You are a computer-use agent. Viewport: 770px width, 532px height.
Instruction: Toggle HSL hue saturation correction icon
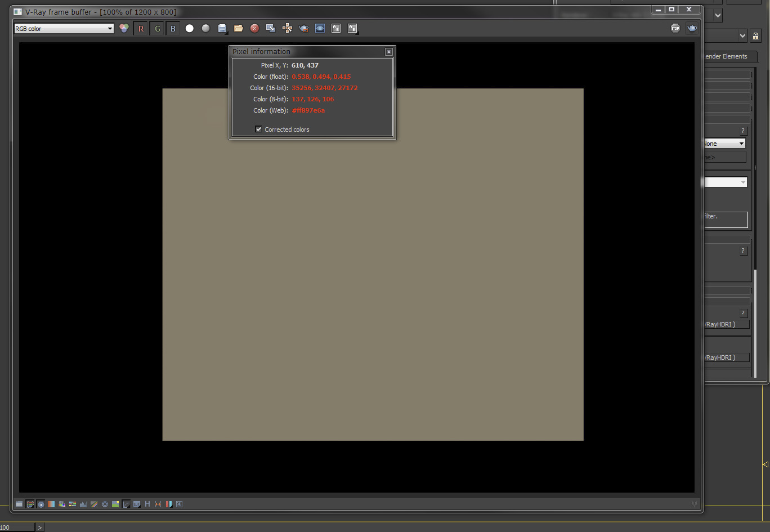[62, 504]
